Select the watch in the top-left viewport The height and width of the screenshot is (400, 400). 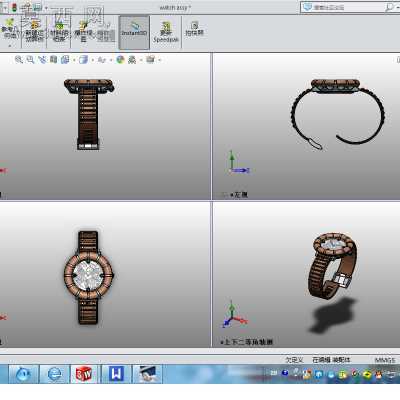tap(89, 114)
